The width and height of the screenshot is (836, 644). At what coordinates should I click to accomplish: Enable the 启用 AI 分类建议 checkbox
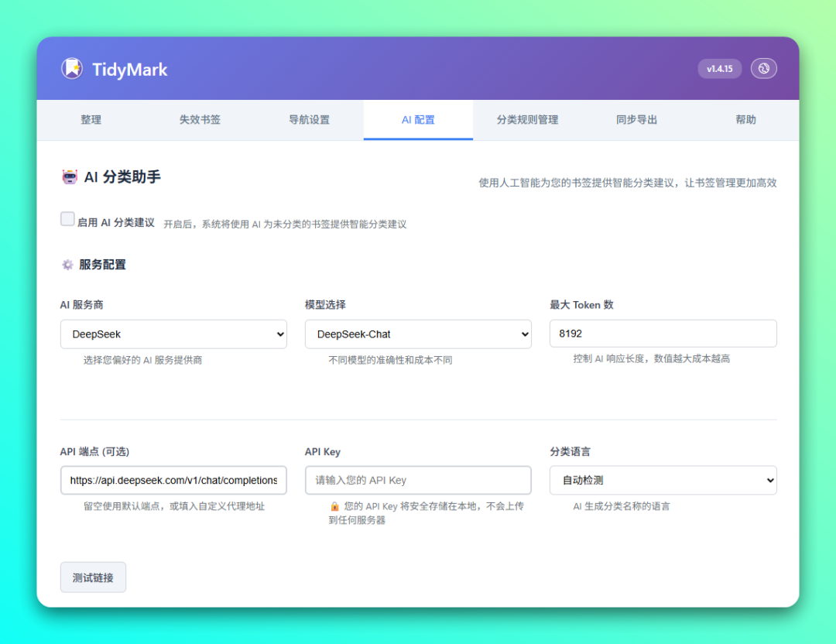67,219
